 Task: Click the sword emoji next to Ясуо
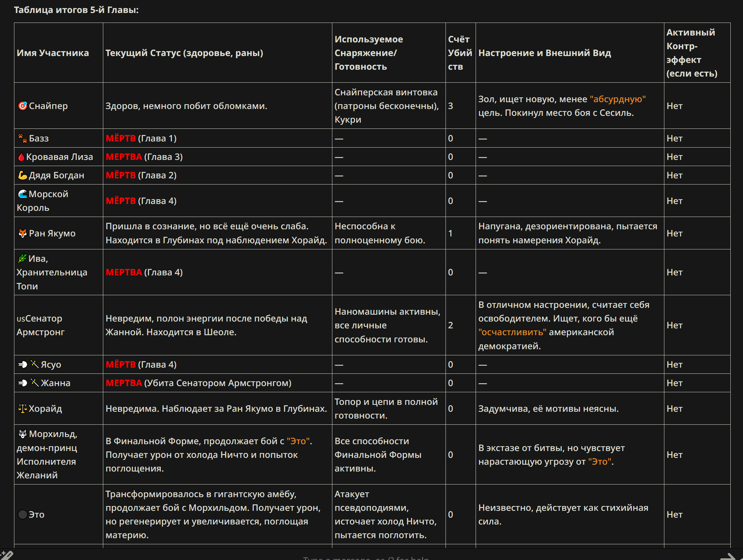35,364
